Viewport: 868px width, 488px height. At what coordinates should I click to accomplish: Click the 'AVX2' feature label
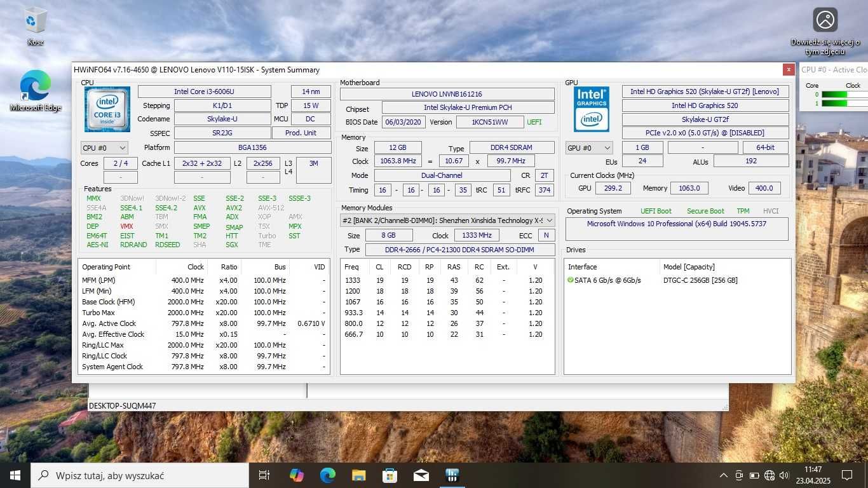pos(234,208)
